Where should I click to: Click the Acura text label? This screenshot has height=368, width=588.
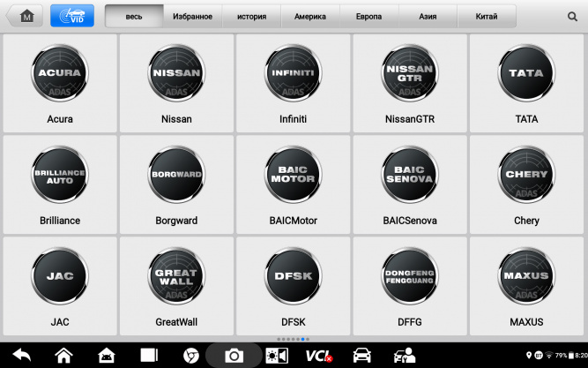coord(60,119)
